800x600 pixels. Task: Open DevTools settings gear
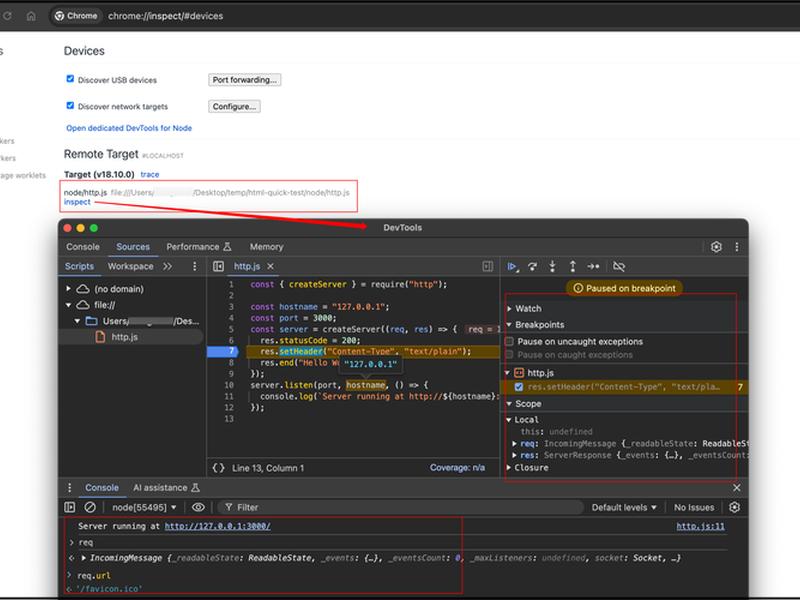[716, 247]
